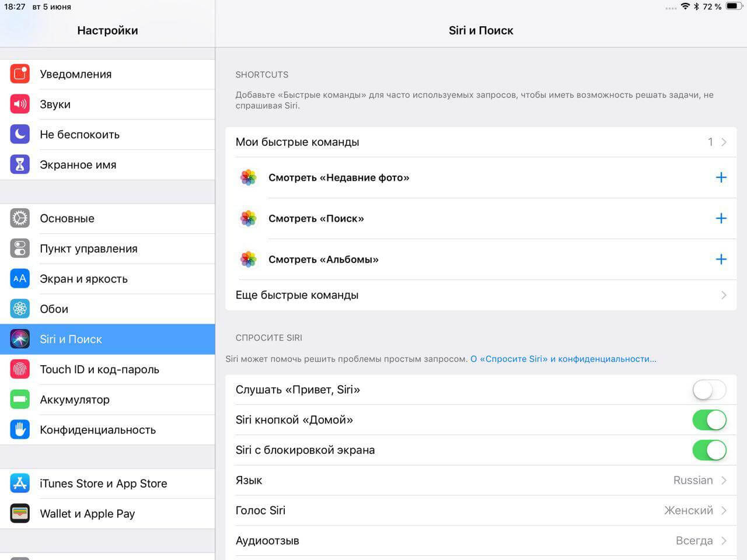The width and height of the screenshot is (747, 560).
Task: Tap Photos icon beside «Недавние фото»
Action: tap(249, 177)
